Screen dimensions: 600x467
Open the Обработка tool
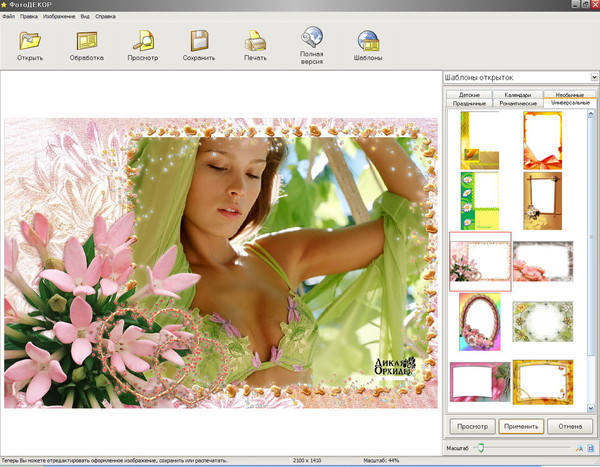pos(87,41)
